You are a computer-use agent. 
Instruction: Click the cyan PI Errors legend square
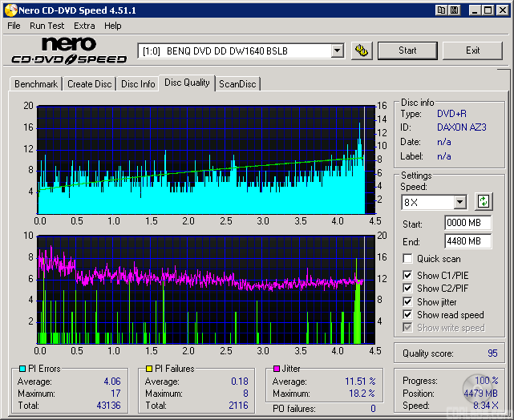(x=22, y=369)
